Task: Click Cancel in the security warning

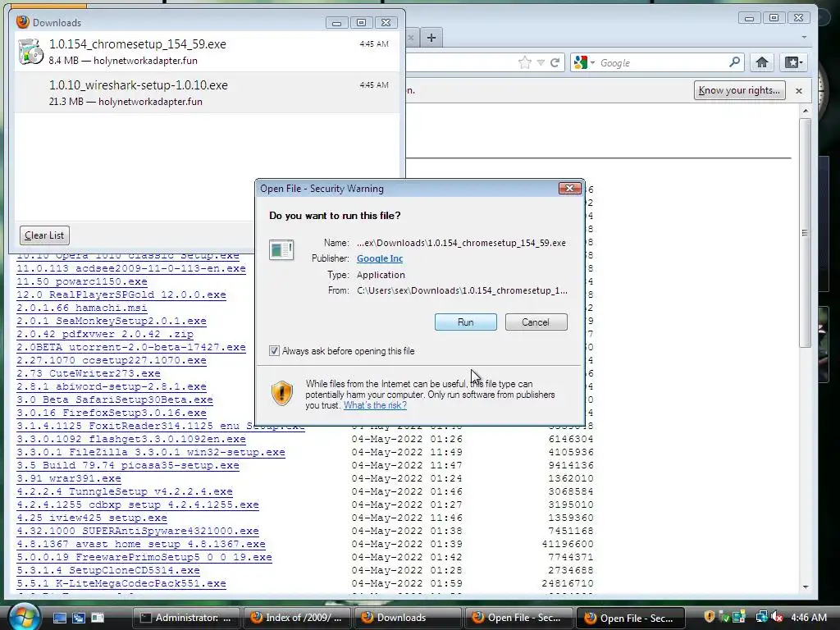Action: point(536,322)
